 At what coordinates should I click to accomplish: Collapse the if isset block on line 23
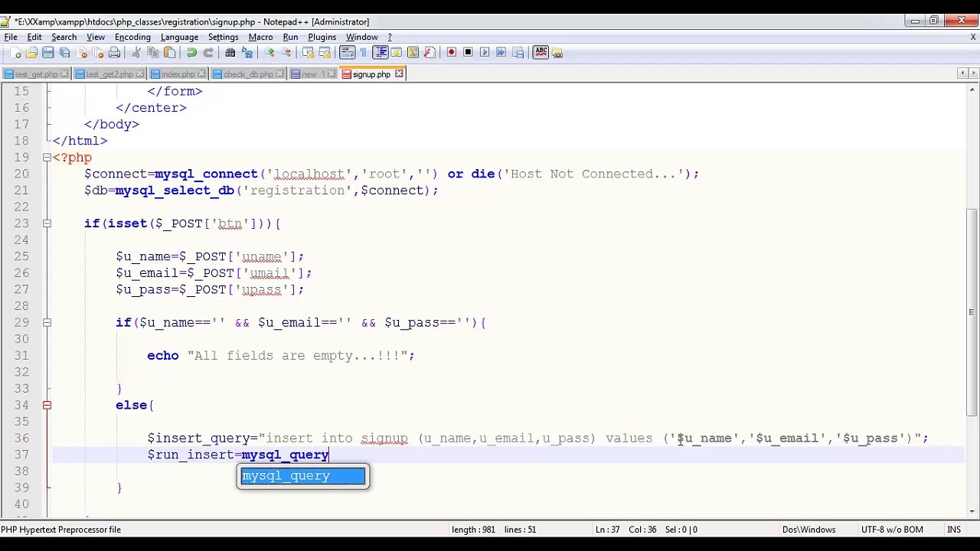(47, 223)
